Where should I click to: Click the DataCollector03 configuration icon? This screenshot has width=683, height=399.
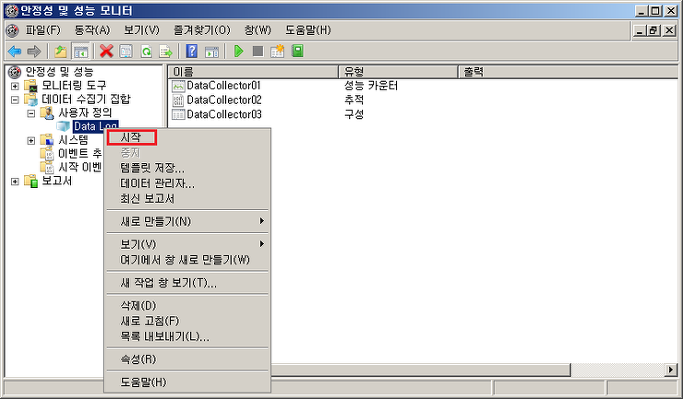179,115
